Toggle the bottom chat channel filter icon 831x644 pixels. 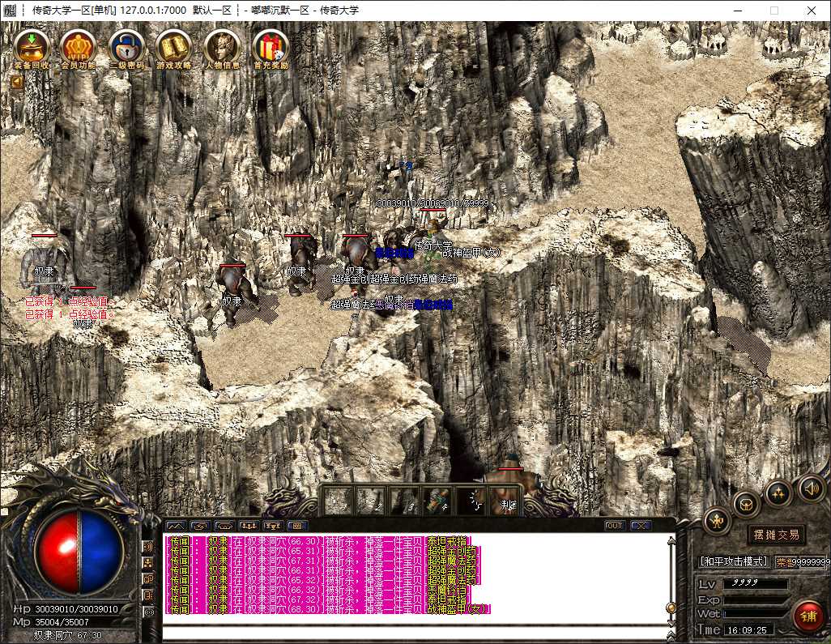coord(148,612)
